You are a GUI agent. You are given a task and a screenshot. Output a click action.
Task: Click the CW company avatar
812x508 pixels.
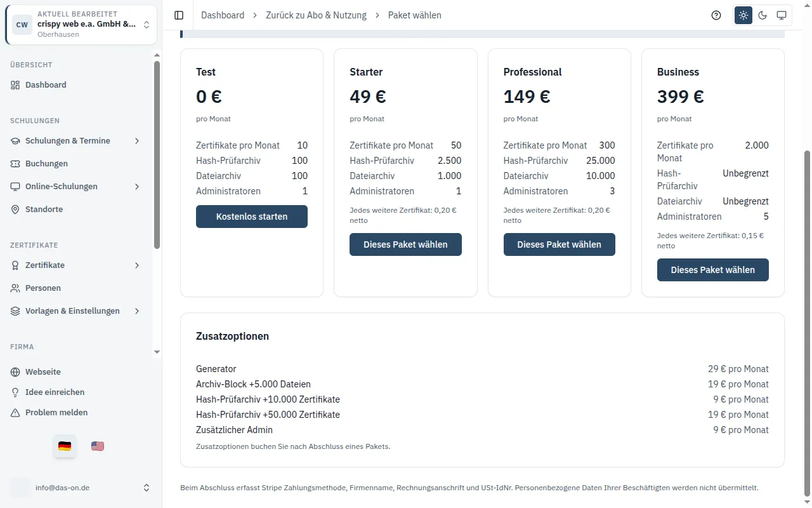[x=22, y=25]
